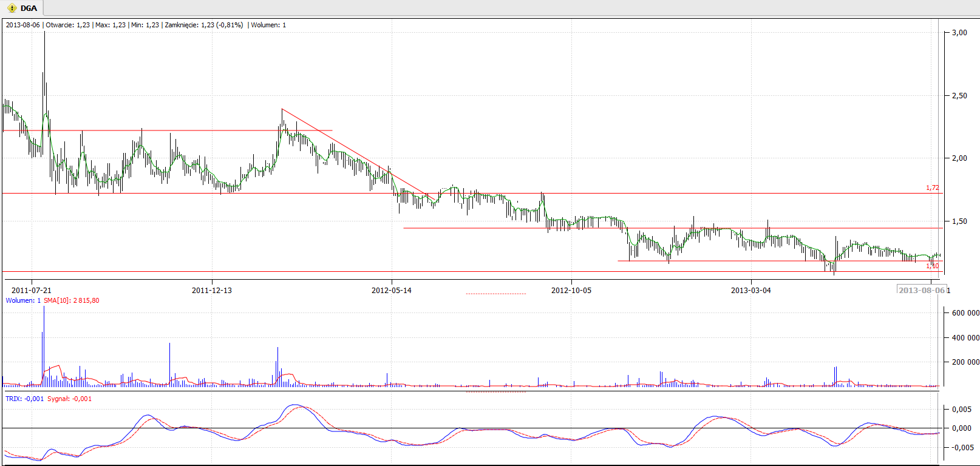Click the dotted divider above TRIX panel

click(496, 392)
